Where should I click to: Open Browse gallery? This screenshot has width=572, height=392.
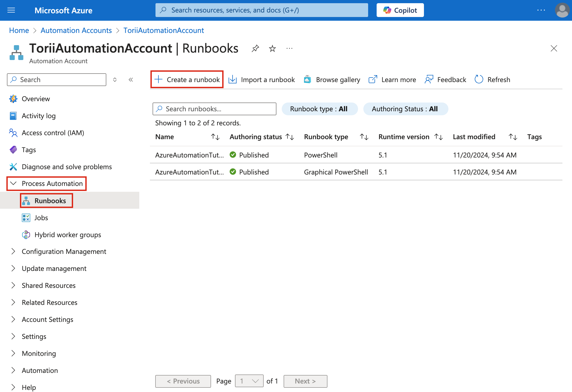coord(332,79)
